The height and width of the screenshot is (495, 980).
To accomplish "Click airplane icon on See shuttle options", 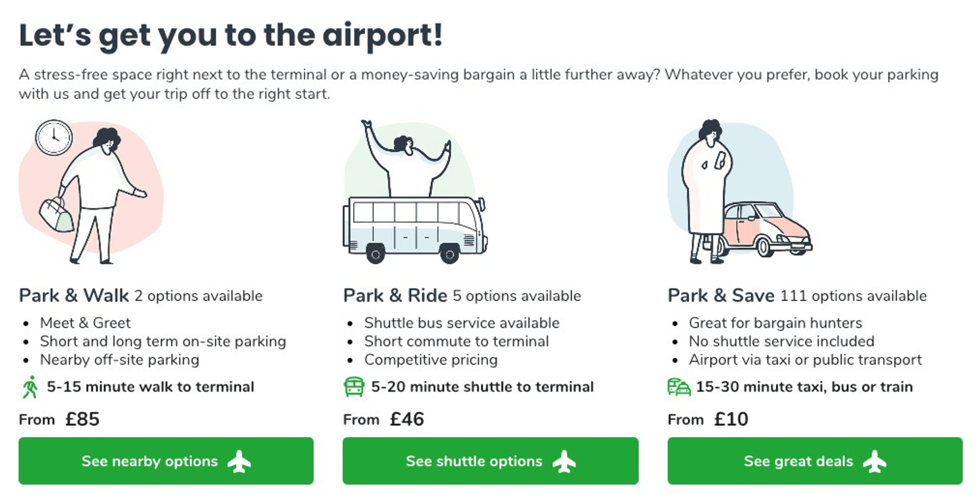I will 564,461.
